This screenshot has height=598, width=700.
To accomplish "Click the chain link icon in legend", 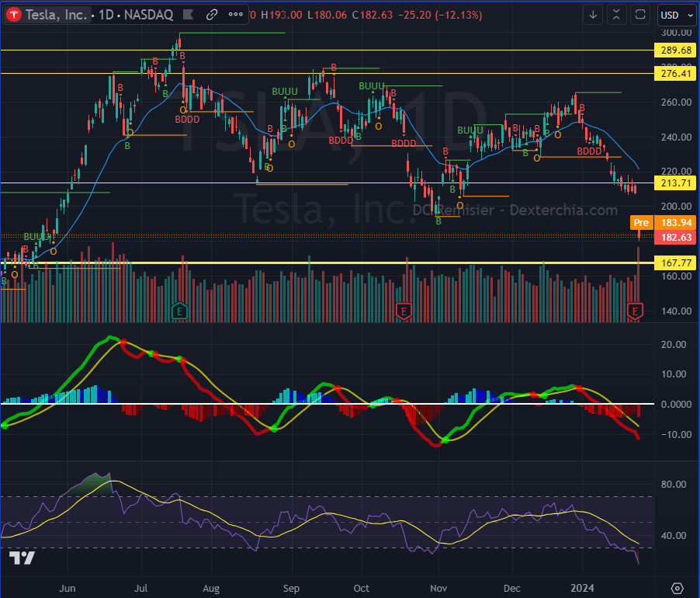I will pyautogui.click(x=212, y=15).
